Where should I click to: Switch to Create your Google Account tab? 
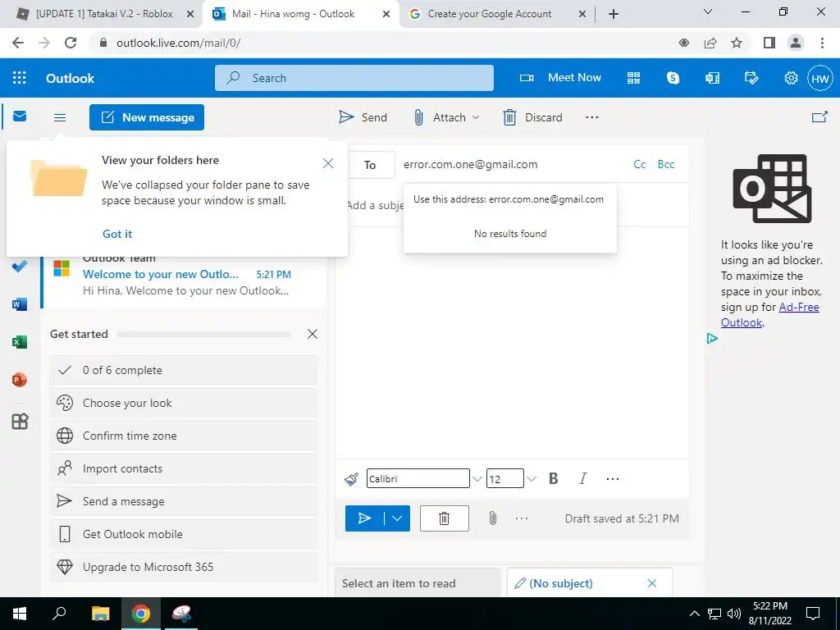pos(489,14)
